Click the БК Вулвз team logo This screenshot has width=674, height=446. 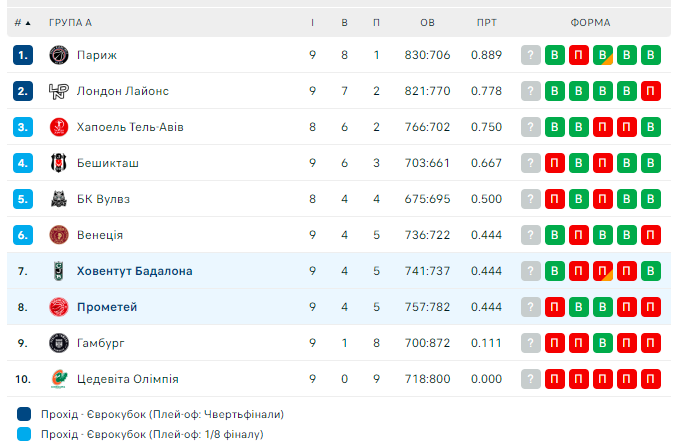(x=58, y=199)
